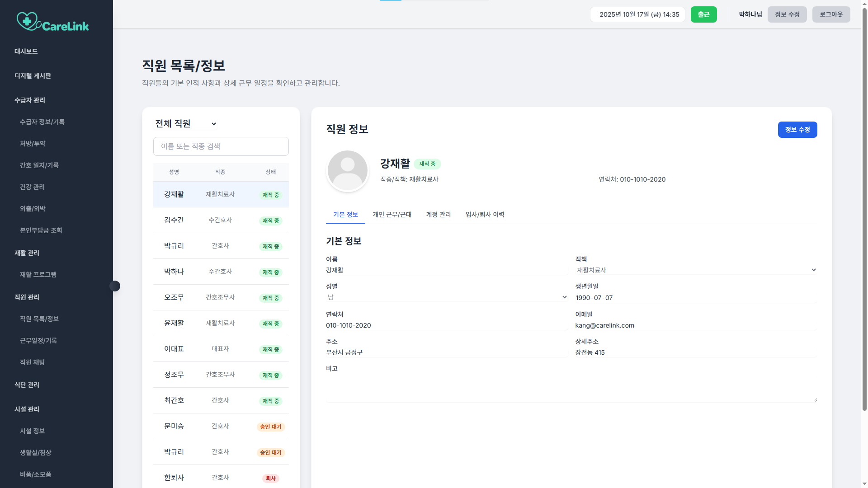Open 근무일정/기록 sidebar item

[38, 341]
